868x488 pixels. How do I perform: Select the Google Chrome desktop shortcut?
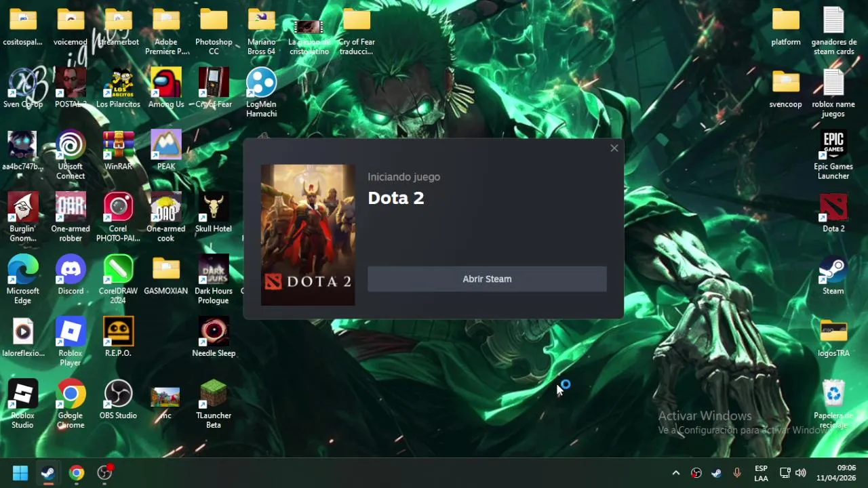[71, 405]
